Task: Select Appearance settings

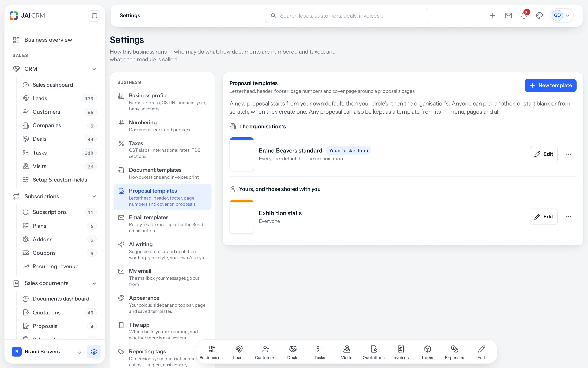Action: click(x=162, y=304)
